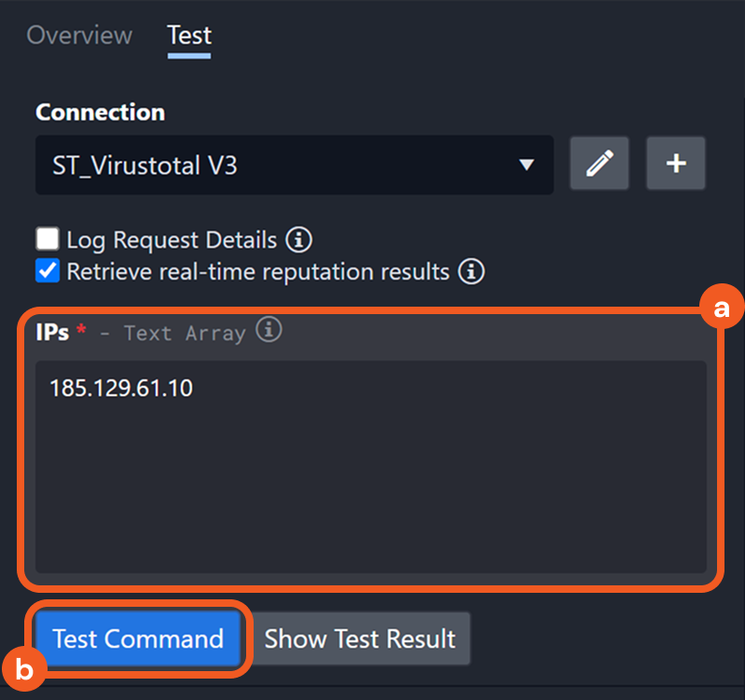
Task: Click 'Retrieve real-time reputation results' label text
Action: coord(257,272)
